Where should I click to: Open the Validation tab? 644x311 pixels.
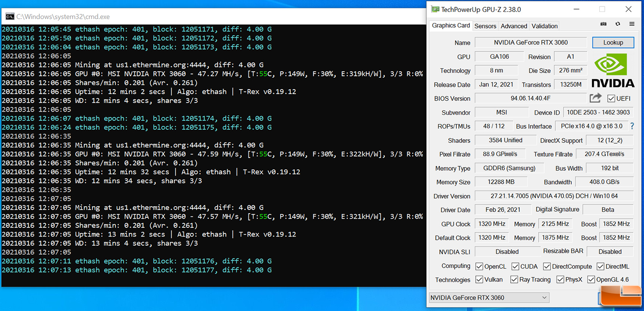(x=545, y=26)
